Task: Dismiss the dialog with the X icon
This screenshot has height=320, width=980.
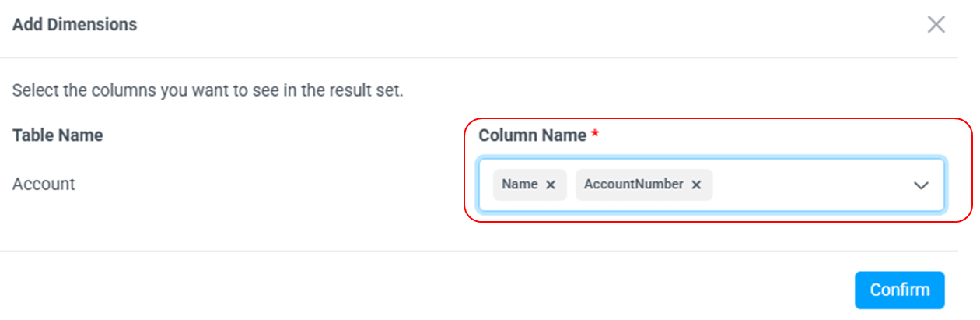Action: pyautogui.click(x=936, y=25)
